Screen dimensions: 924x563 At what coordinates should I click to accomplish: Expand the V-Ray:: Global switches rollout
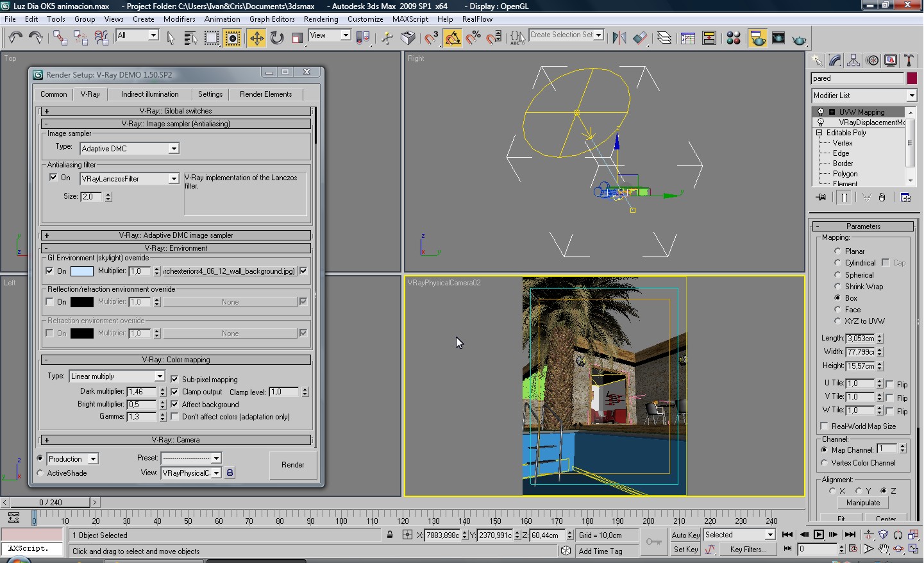tap(176, 111)
